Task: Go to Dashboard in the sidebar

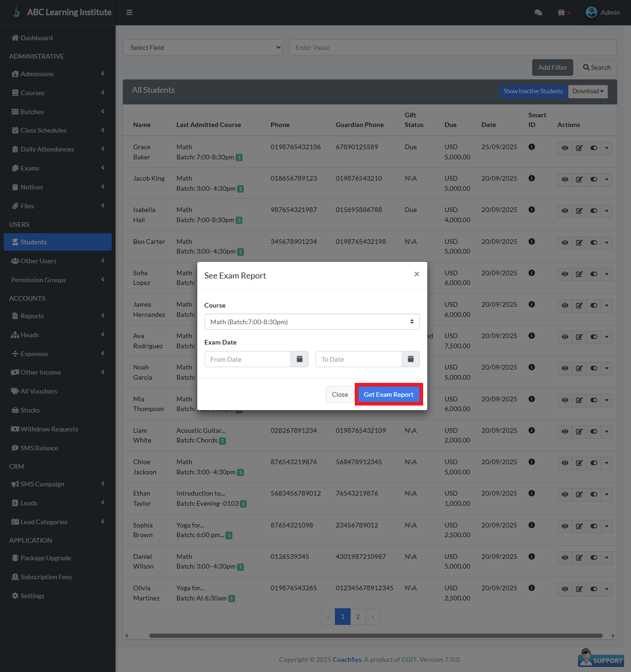Action: click(36, 38)
